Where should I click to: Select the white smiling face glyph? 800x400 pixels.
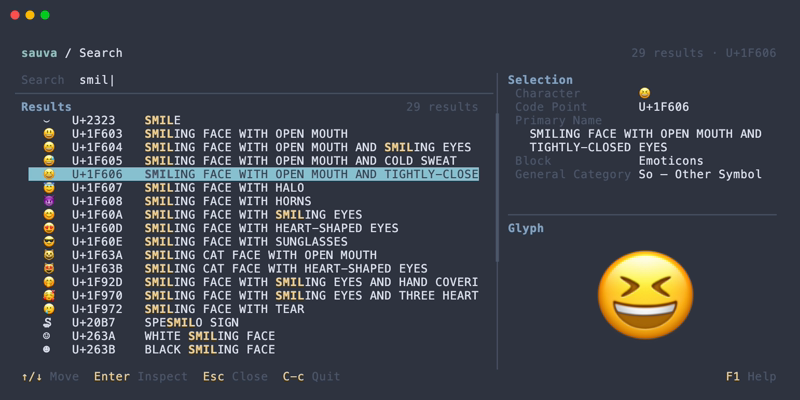pyautogui.click(x=47, y=336)
